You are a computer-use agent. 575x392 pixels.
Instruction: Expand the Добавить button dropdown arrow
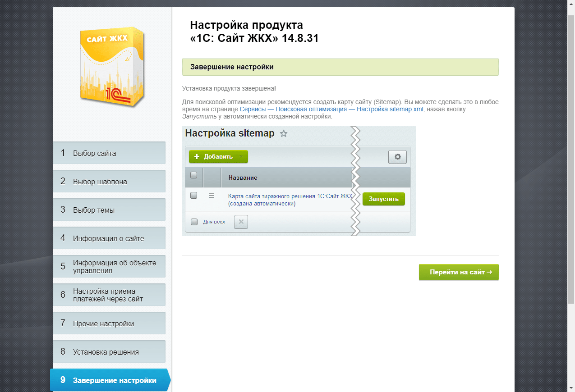[x=241, y=157]
